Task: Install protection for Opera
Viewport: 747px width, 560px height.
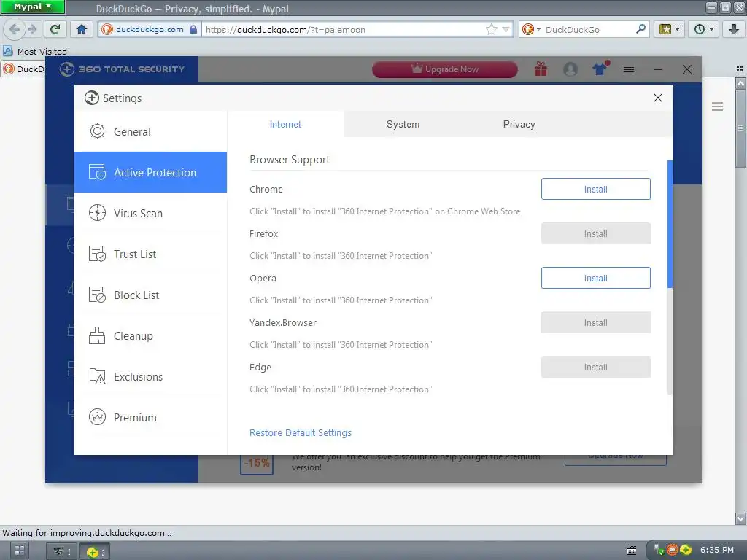Action: tap(595, 278)
